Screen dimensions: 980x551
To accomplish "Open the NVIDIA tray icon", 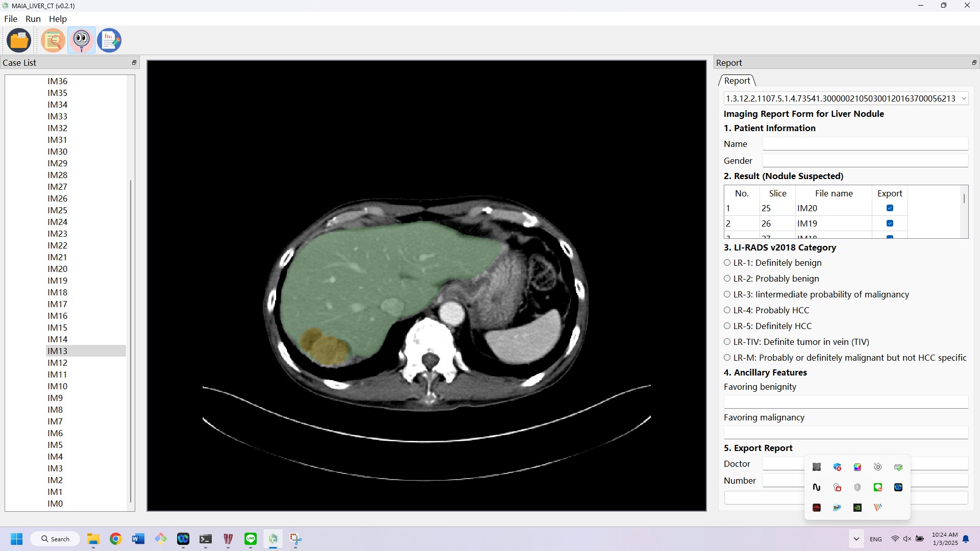I will (857, 508).
